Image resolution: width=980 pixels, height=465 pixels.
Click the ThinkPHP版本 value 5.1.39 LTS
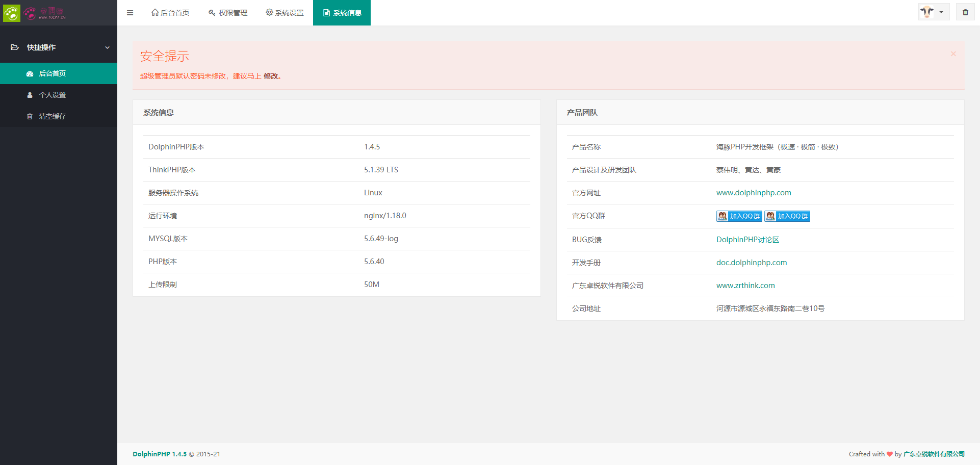tap(381, 170)
